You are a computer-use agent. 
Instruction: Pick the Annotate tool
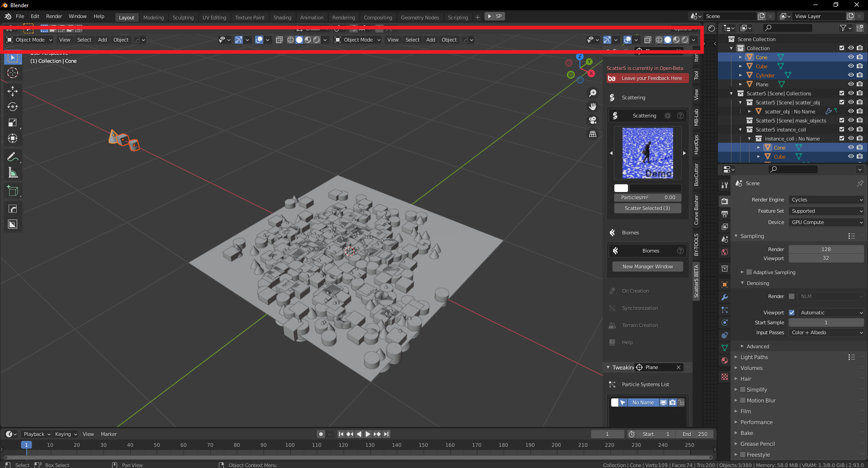[x=13, y=156]
